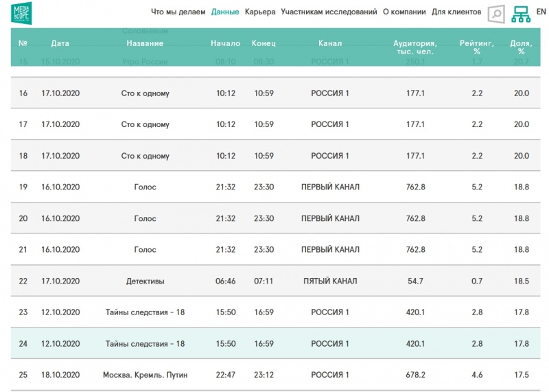The width and height of the screenshot is (549, 392).
Task: Open the sitemap icon
Action: click(521, 14)
